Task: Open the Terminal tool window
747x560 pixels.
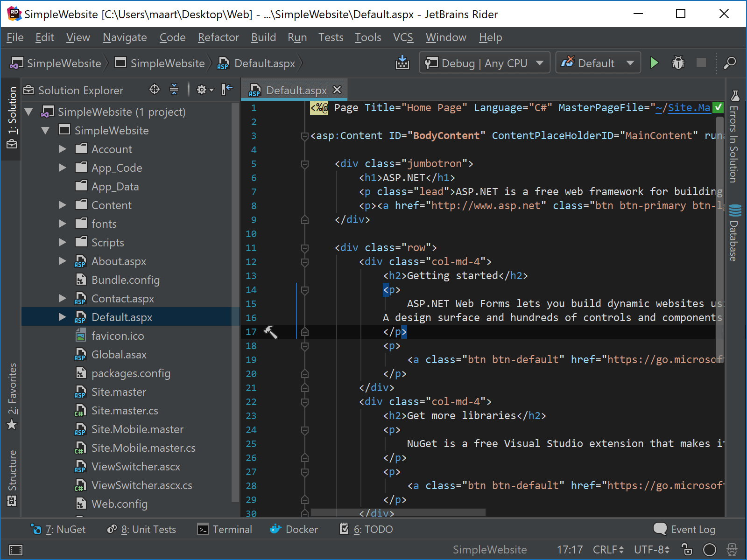Action: pyautogui.click(x=225, y=529)
